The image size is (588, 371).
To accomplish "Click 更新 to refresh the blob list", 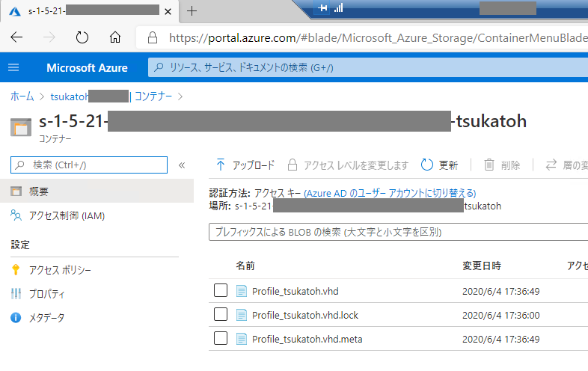I will tap(439, 165).
